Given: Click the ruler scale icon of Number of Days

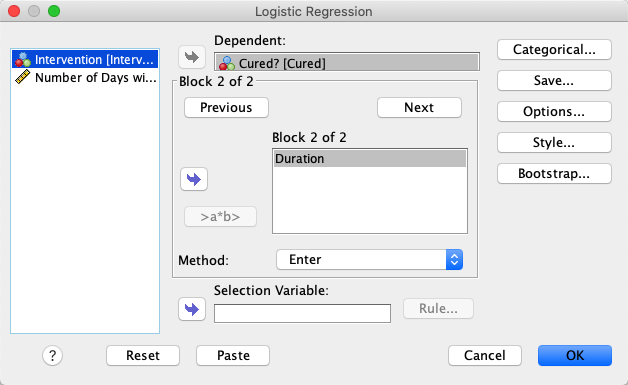Looking at the screenshot, I should [22, 77].
